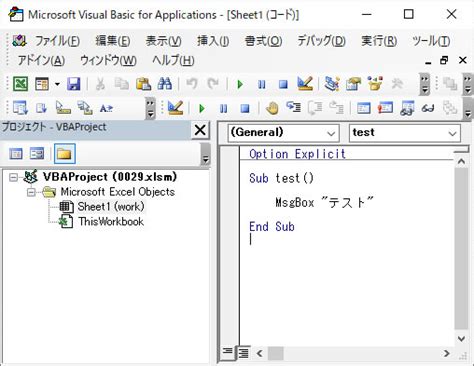Click List Properties/Methods icon in Edit toolbar
474x366 pixels.
(x=20, y=108)
